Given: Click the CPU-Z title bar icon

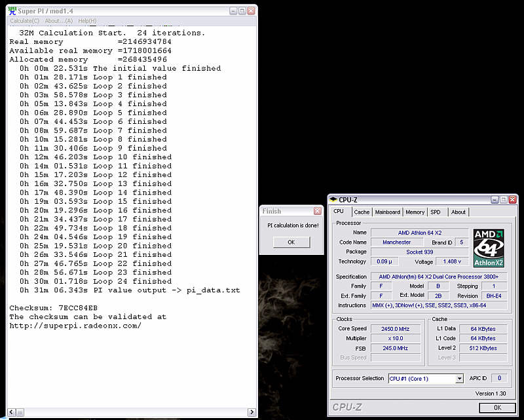Looking at the screenshot, I should (333, 200).
